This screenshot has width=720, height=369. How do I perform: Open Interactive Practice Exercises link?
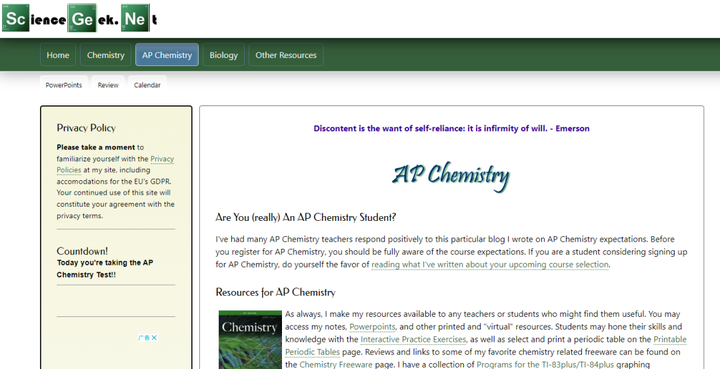tap(413, 340)
